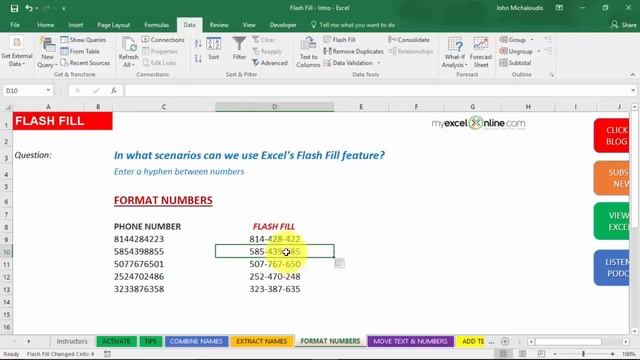The width and height of the screenshot is (640, 360).
Task: Click Text to Columns
Action: (x=308, y=52)
